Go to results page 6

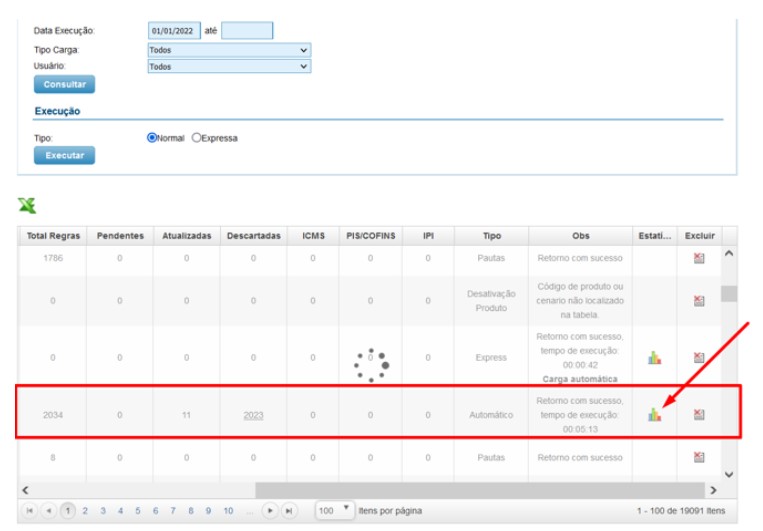tap(155, 511)
